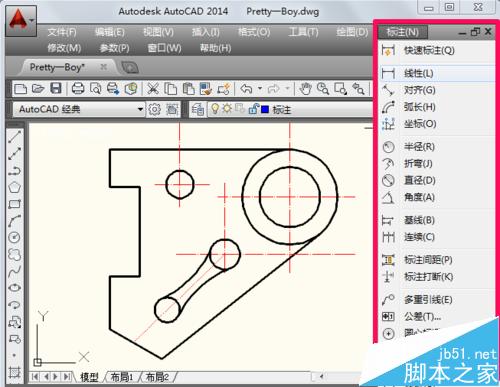Open the 格式(O) menu
The image size is (500, 387).
254,32
